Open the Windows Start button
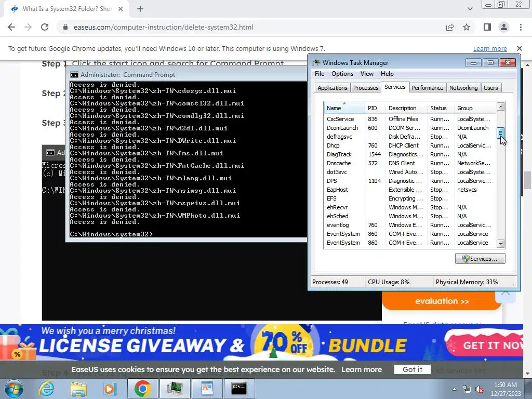The width and height of the screenshot is (532, 399). (x=13, y=389)
